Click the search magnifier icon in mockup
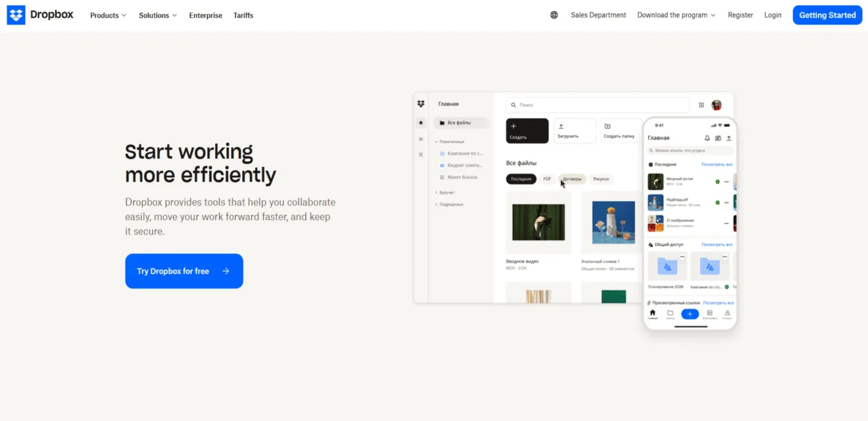Viewport: 868px width, 421px height. coord(514,105)
